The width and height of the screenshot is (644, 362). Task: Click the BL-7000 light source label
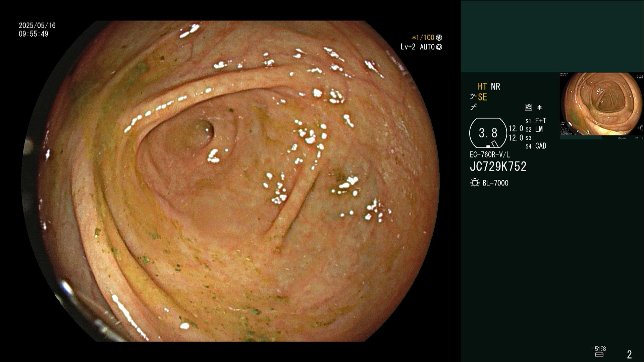tap(495, 183)
